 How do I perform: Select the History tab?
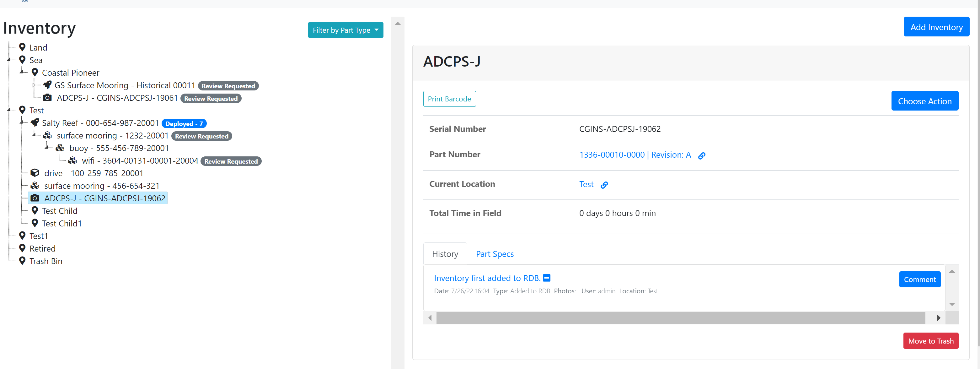[x=445, y=254]
